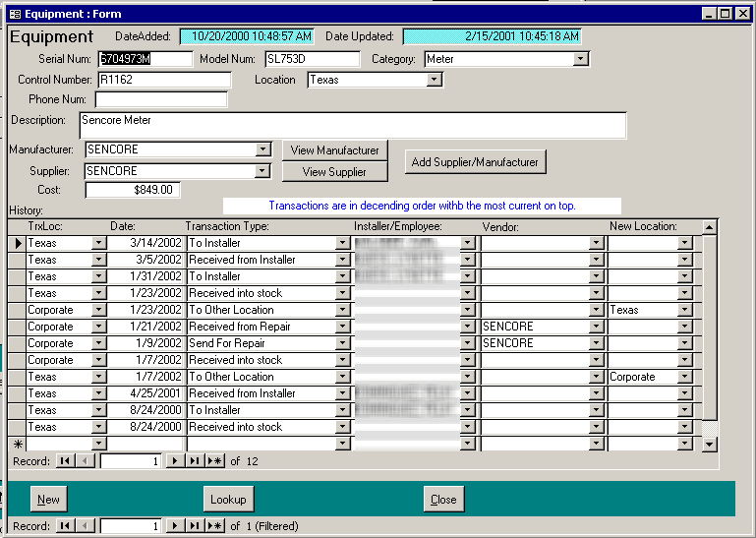Click into the Phone Num field

(161, 99)
